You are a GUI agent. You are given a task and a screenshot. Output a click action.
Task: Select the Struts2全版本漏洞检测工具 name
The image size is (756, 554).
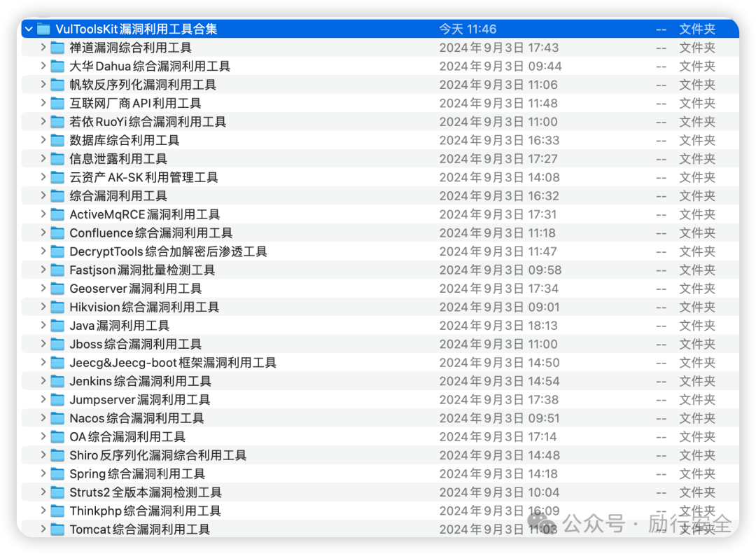(x=146, y=492)
